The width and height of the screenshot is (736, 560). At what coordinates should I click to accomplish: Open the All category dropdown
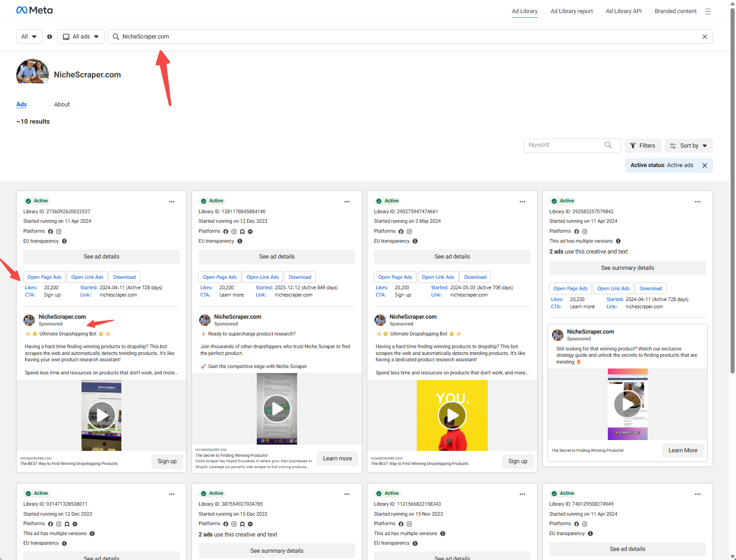[x=29, y=37]
